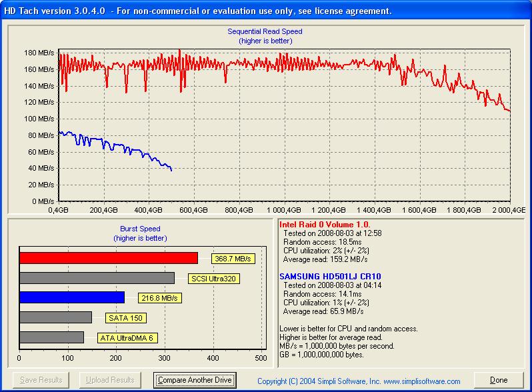This screenshot has height=392, width=532.
Task: Click 'Average read: 65.9 MB/s'
Action: pos(323,311)
